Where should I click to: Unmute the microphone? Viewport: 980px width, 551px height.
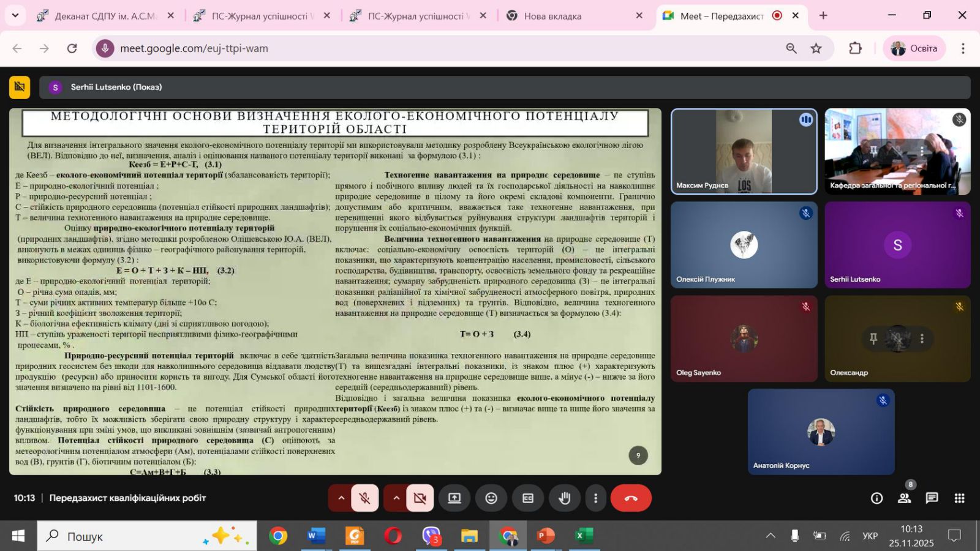tap(364, 498)
